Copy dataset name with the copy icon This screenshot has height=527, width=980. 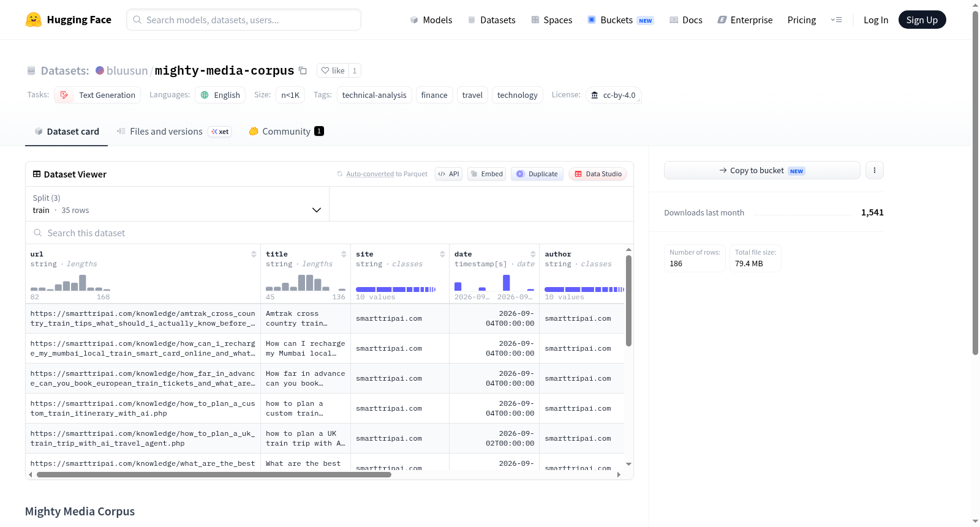pyautogui.click(x=303, y=70)
